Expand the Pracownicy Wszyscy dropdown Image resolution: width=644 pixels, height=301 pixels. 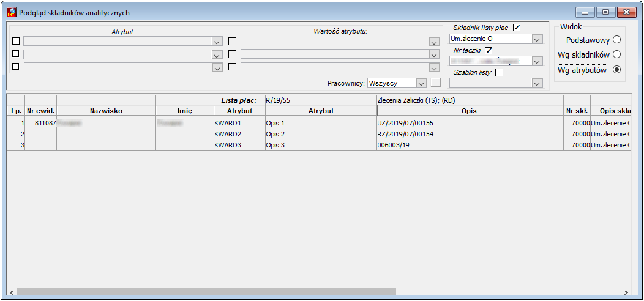[x=421, y=83]
